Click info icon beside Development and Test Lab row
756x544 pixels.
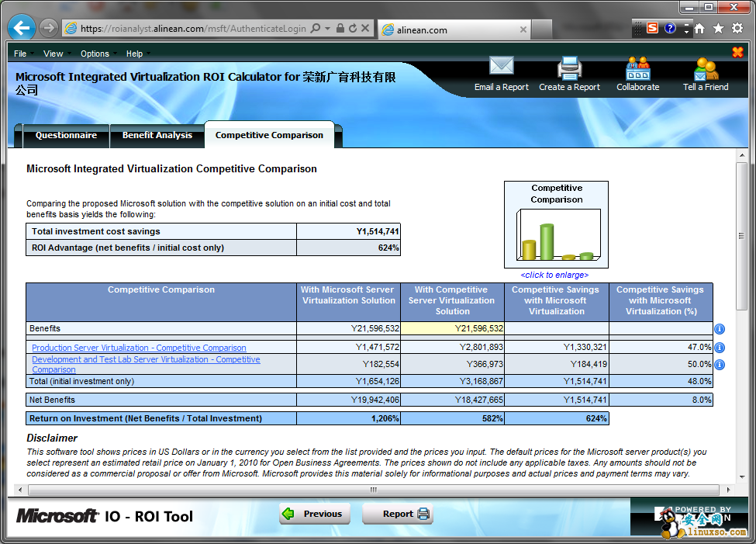(x=720, y=365)
